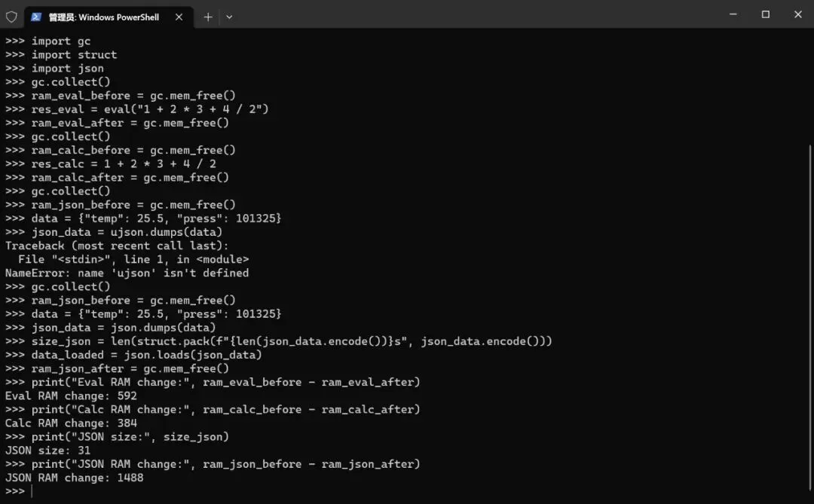The width and height of the screenshot is (814, 504).
Task: Open a new tab with plus button
Action: (208, 17)
